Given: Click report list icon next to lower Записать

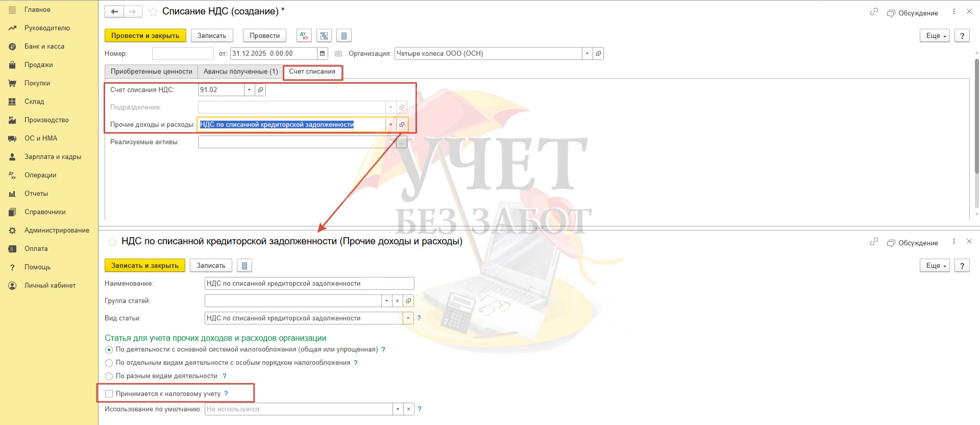Looking at the screenshot, I should (244, 266).
